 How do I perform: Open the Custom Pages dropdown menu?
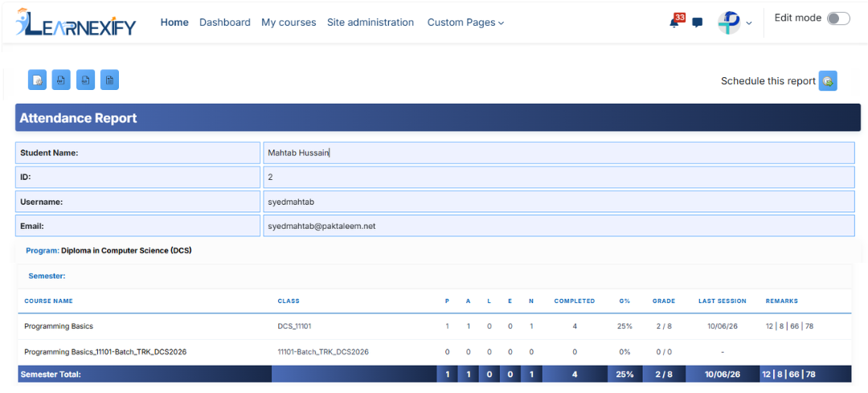[x=465, y=23]
